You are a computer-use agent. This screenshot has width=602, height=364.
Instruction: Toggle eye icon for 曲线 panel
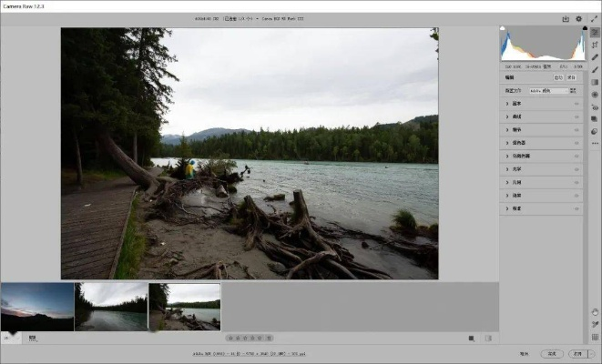pyautogui.click(x=576, y=116)
